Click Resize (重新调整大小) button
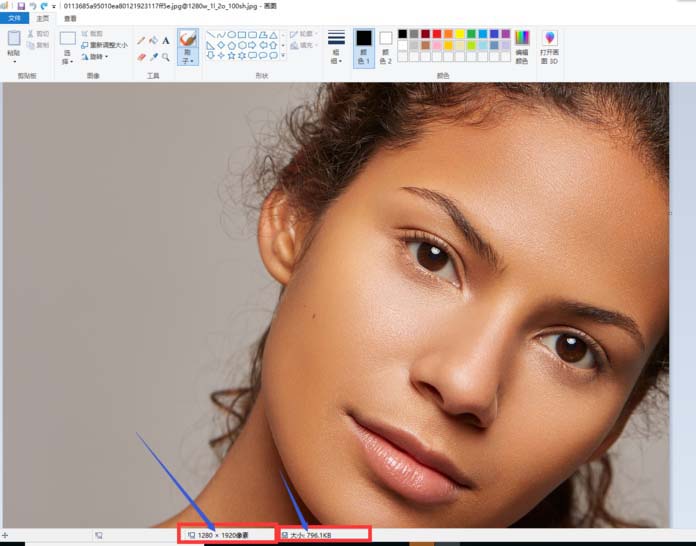Viewport: 696px width, 546px height. [x=103, y=45]
